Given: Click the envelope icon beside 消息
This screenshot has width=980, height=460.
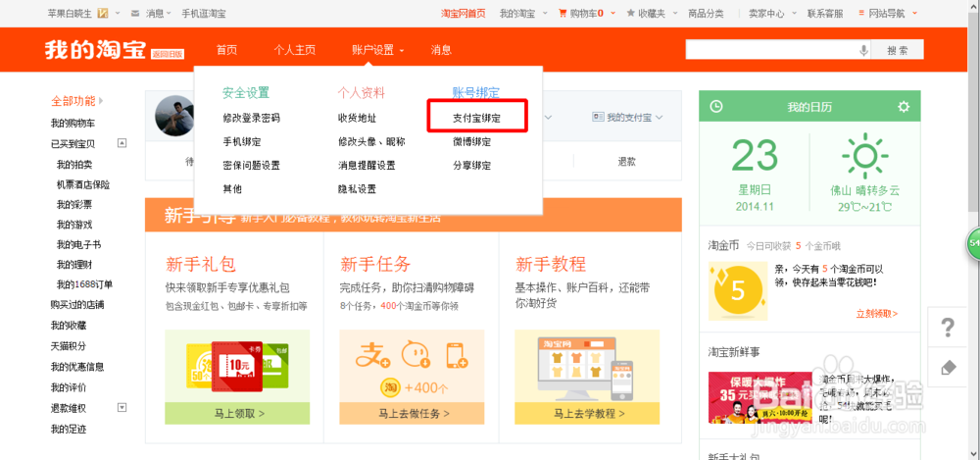Looking at the screenshot, I should coord(135,13).
